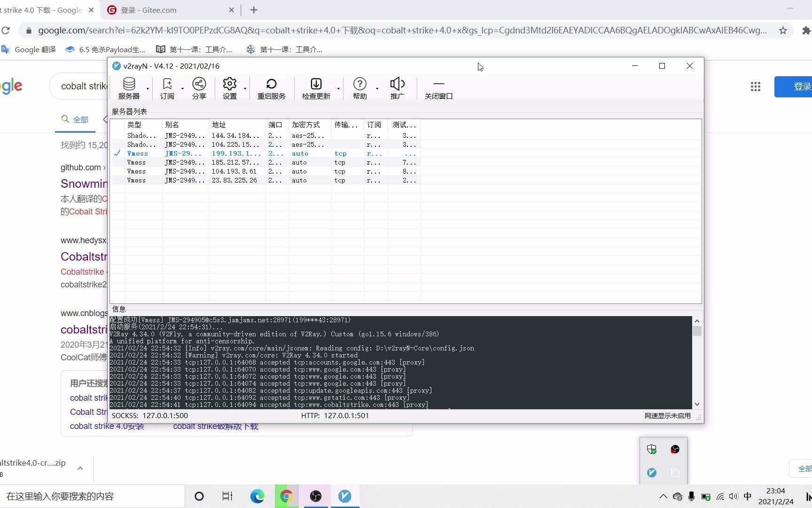Open the 订阅 (Subscription) toolbar icon

click(167, 88)
